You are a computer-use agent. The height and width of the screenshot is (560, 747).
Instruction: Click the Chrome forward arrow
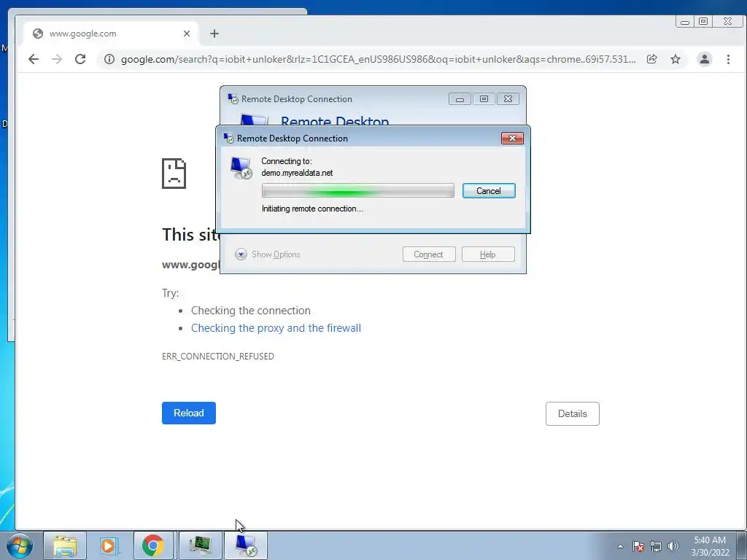point(57,59)
